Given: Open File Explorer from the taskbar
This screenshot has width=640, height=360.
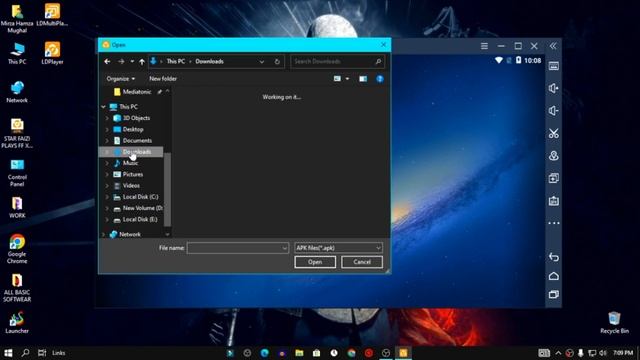Looking at the screenshot, I should (x=299, y=353).
